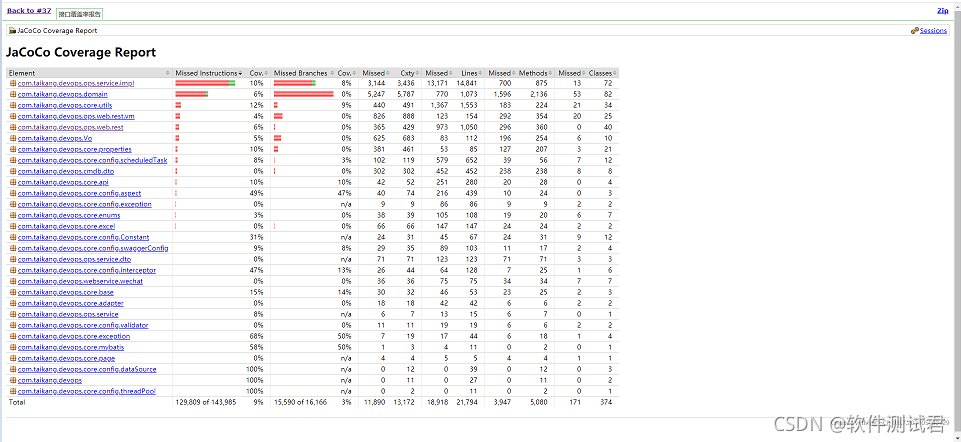Sort by Cov. header next to Missed Instructions

coord(259,73)
